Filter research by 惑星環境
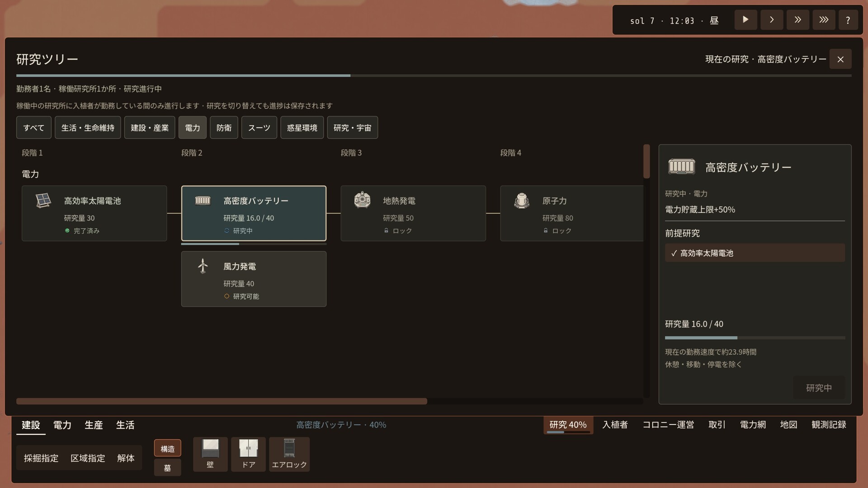 pyautogui.click(x=302, y=127)
